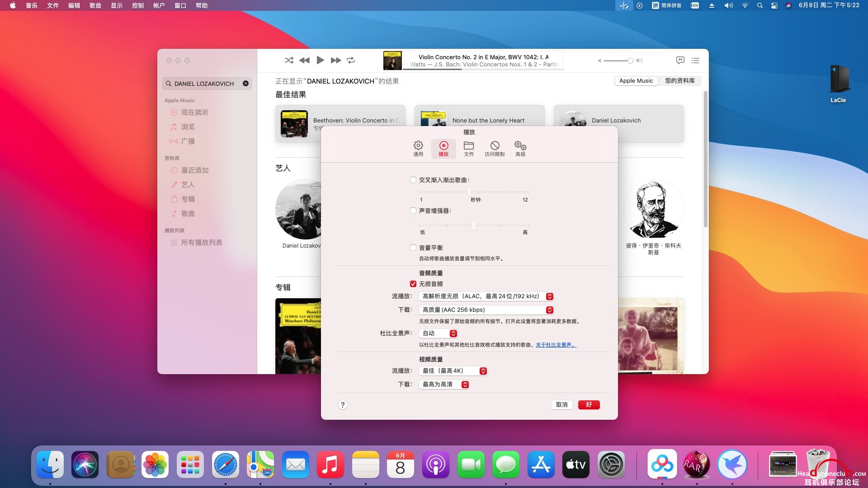Screen dimensions: 868x488
Task: Click the now playing album artwork
Action: [392, 61]
